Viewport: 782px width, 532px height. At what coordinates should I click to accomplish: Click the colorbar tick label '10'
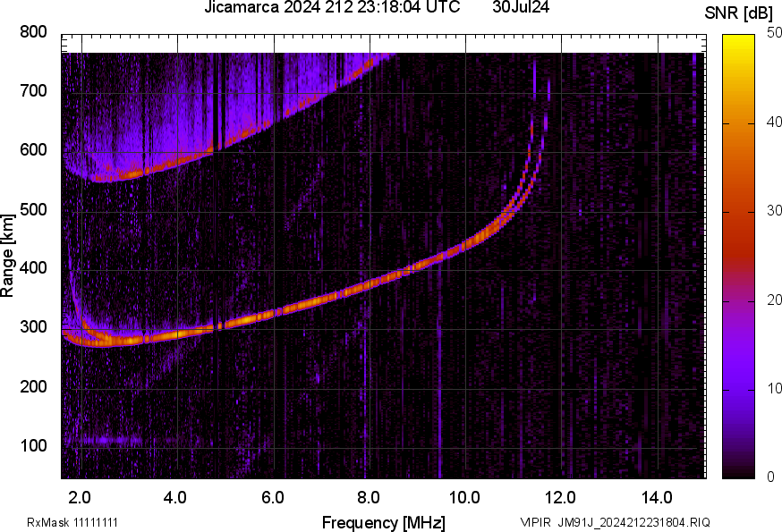[774, 388]
